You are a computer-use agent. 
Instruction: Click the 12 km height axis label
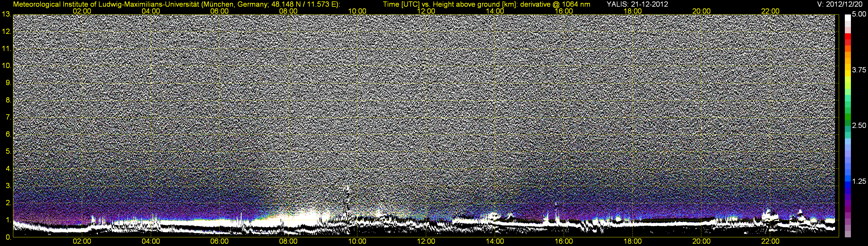(x=6, y=32)
